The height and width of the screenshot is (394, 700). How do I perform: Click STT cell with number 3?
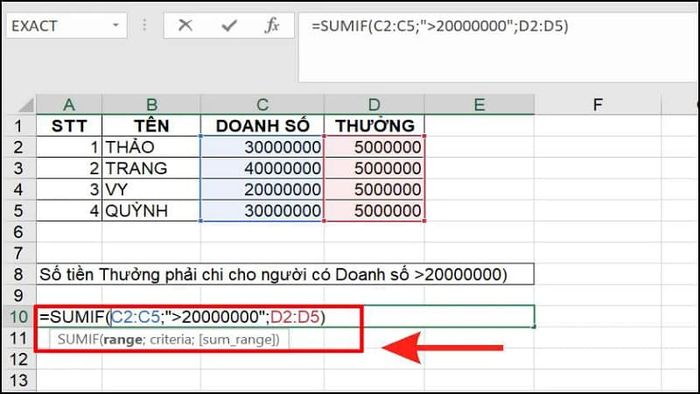point(69,190)
